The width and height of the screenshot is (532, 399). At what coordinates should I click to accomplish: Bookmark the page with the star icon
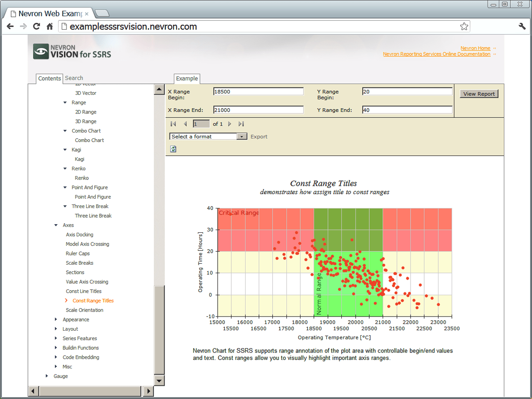coord(464,26)
